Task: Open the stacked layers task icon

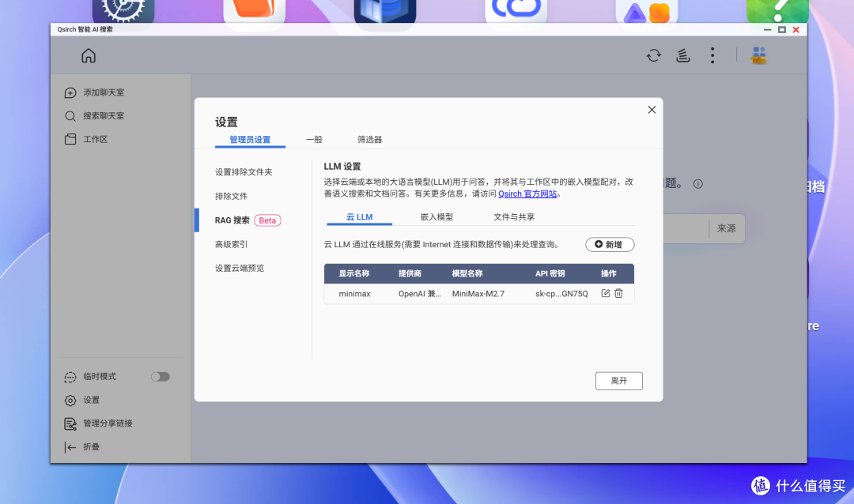Action: pyautogui.click(x=683, y=55)
